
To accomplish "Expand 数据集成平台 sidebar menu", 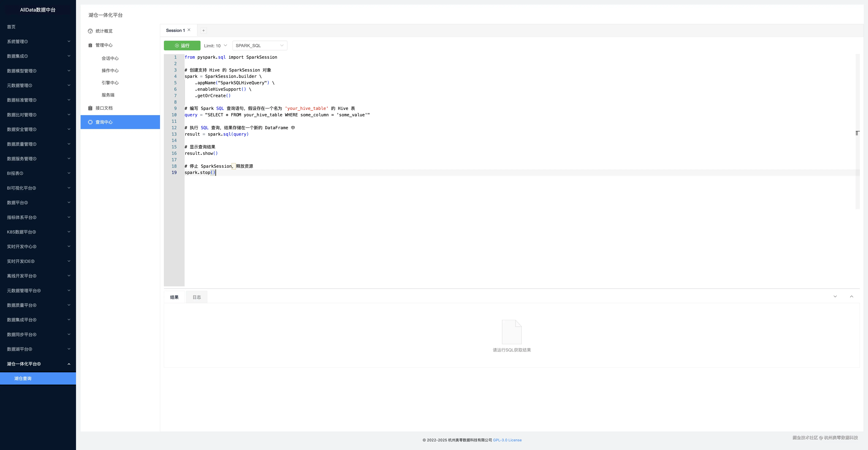I will (x=38, y=320).
